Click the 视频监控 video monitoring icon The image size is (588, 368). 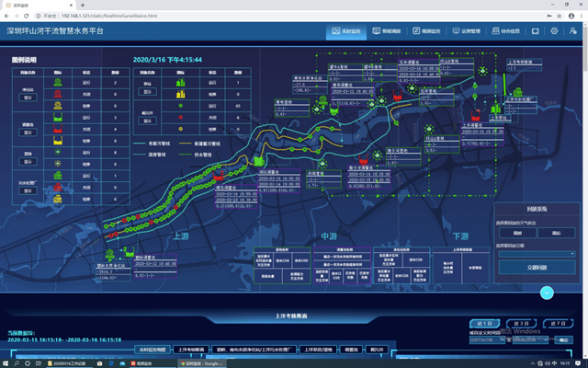[427, 31]
